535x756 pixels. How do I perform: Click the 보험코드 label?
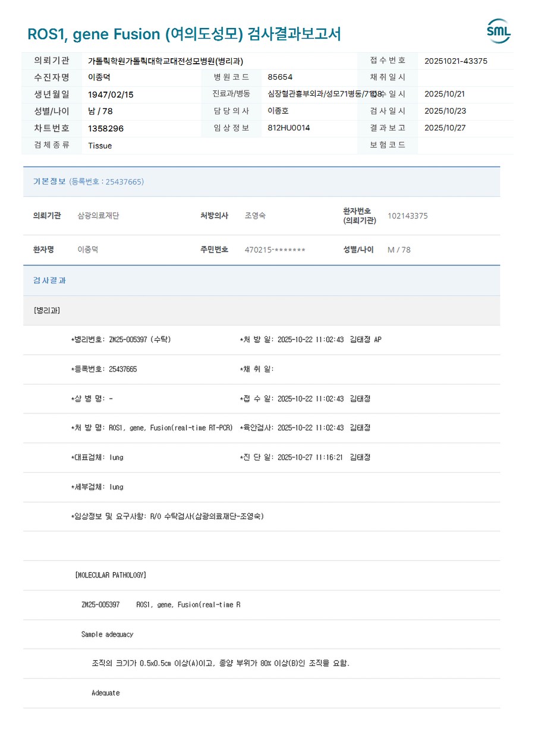point(388,145)
